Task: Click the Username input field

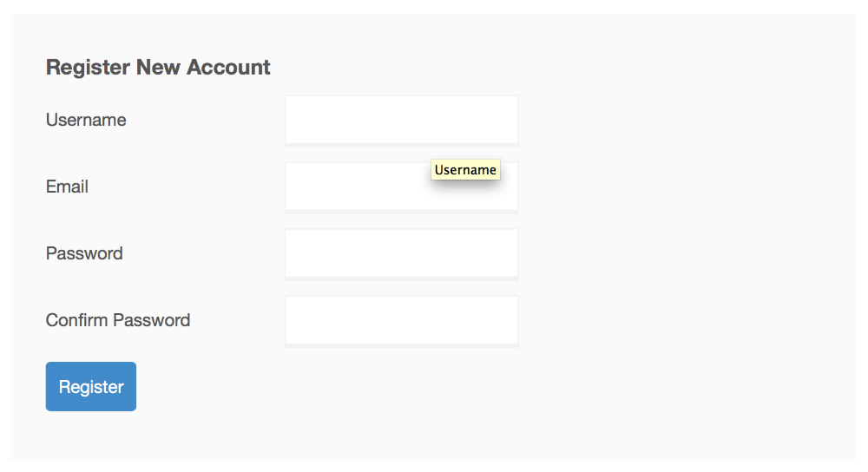Action: (401, 120)
